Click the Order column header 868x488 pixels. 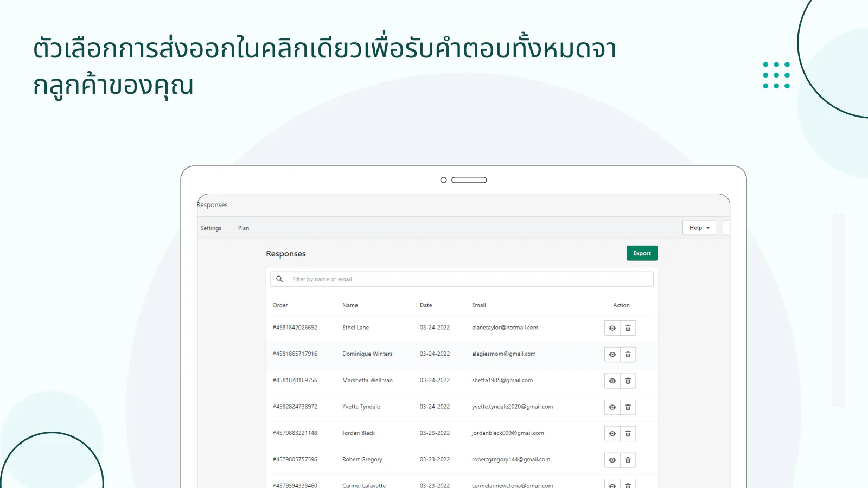coord(280,305)
